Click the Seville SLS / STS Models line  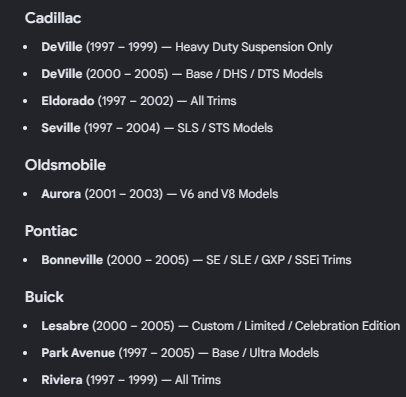157,128
